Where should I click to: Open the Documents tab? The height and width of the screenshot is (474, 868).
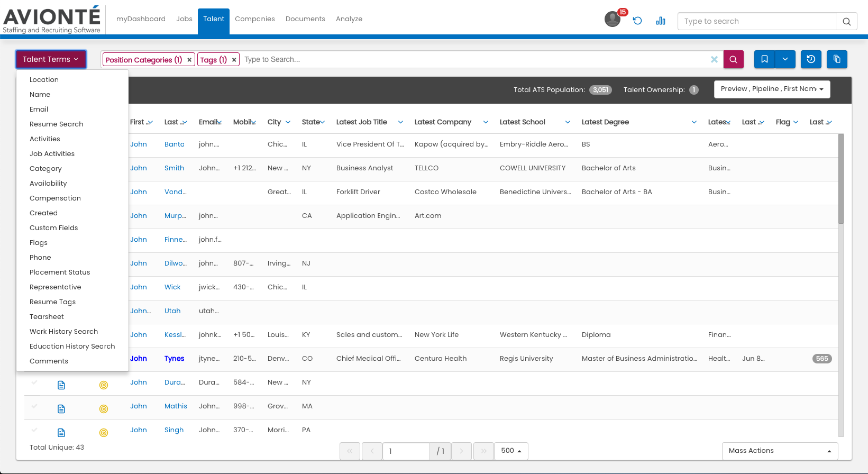click(305, 19)
